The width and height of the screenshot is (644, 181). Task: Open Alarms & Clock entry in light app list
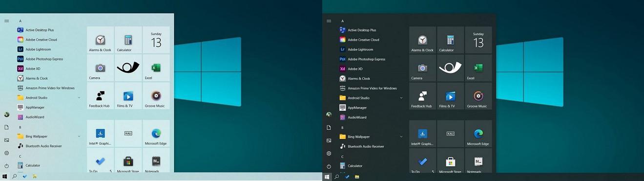pos(49,78)
